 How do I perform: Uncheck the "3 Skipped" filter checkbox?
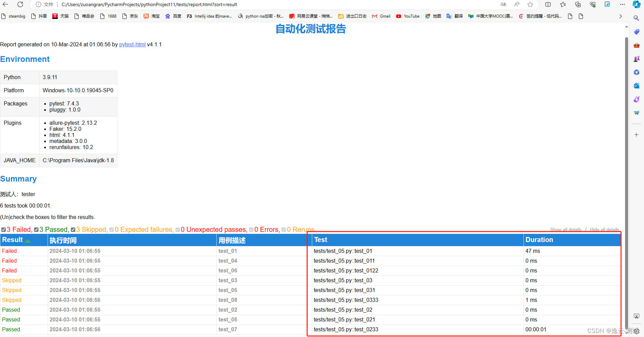click(x=73, y=230)
